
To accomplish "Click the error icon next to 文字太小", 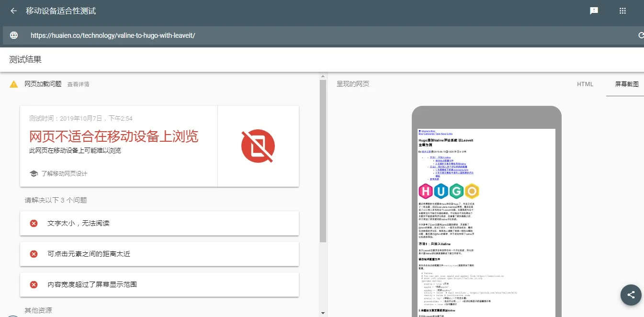I will point(34,223).
